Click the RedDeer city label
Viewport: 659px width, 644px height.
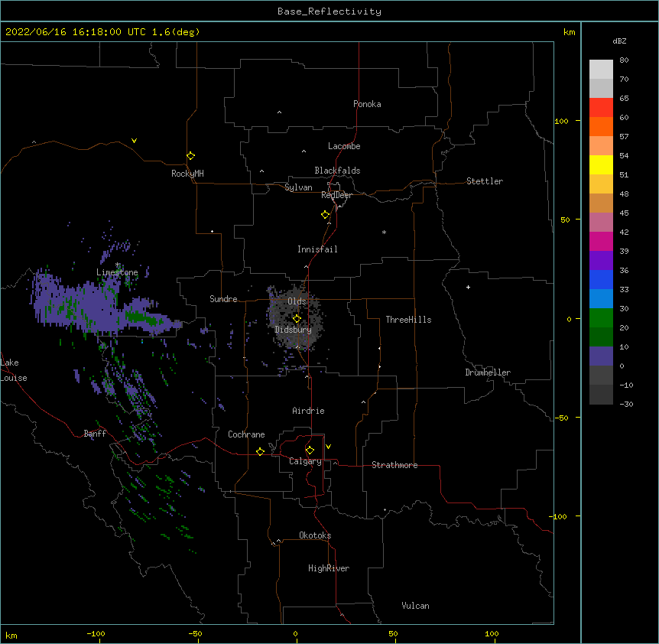tap(336, 195)
